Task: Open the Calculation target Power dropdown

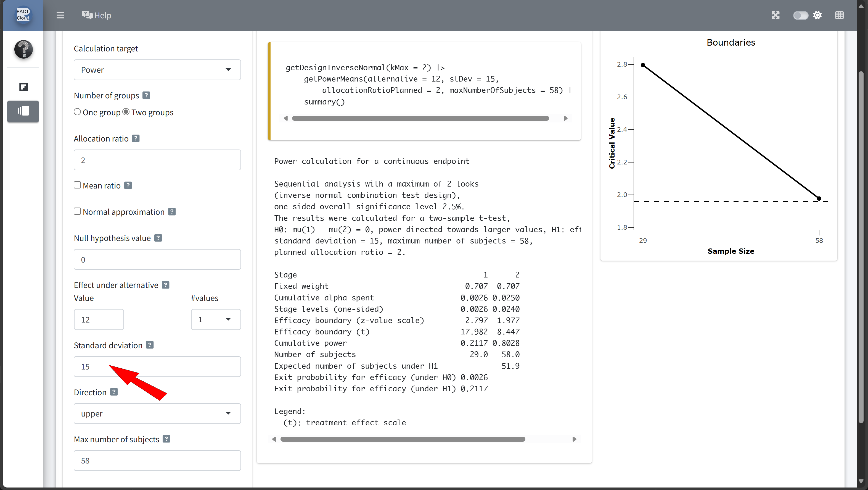Action: point(157,70)
